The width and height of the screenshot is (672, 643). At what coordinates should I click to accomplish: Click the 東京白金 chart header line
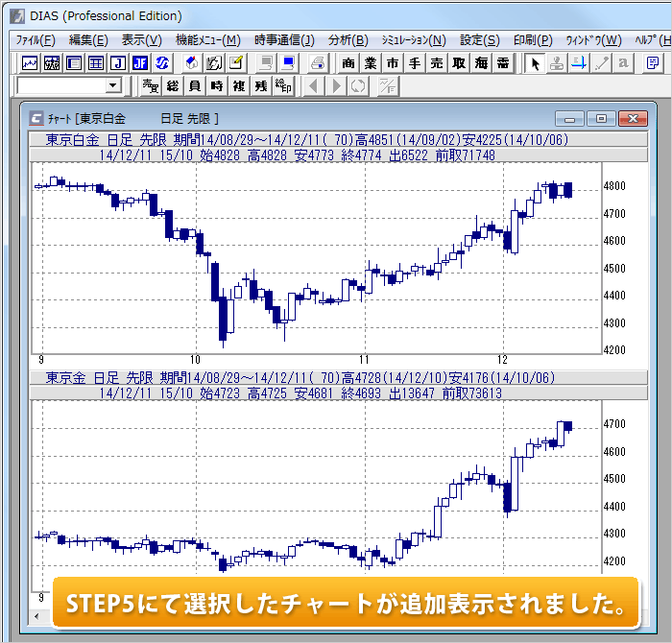[307, 140]
